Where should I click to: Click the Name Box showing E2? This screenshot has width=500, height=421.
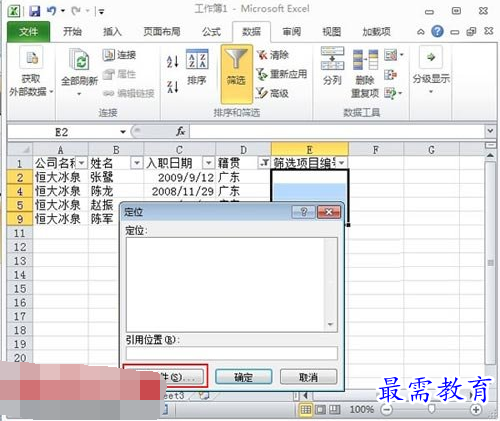[x=63, y=132]
